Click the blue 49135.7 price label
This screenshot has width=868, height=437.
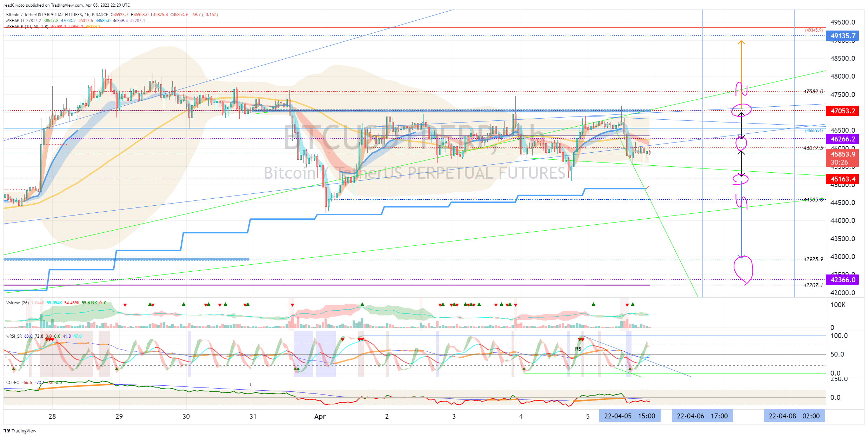[842, 36]
